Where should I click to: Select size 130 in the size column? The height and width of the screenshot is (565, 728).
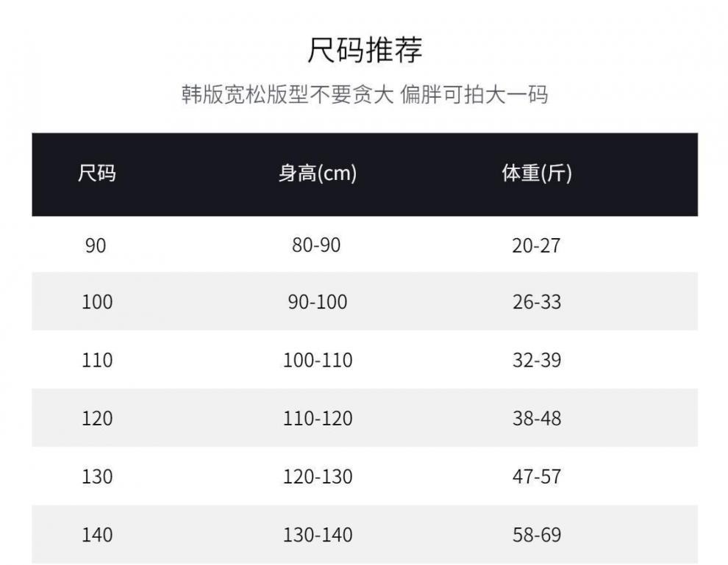point(97,476)
